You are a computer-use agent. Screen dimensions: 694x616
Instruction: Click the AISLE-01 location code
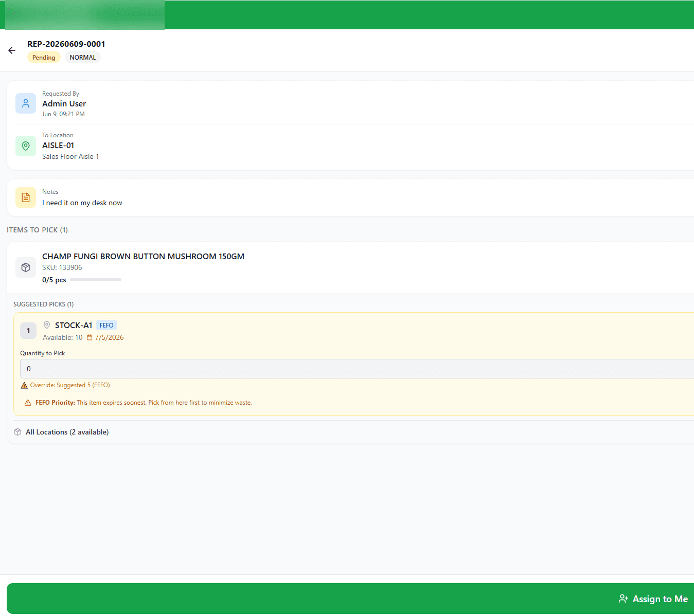tap(58, 146)
